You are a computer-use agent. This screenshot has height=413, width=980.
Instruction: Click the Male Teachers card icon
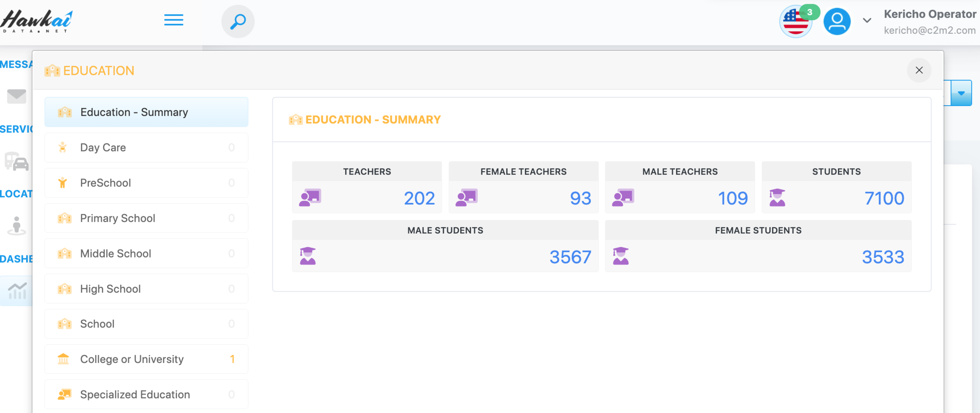coord(623,198)
